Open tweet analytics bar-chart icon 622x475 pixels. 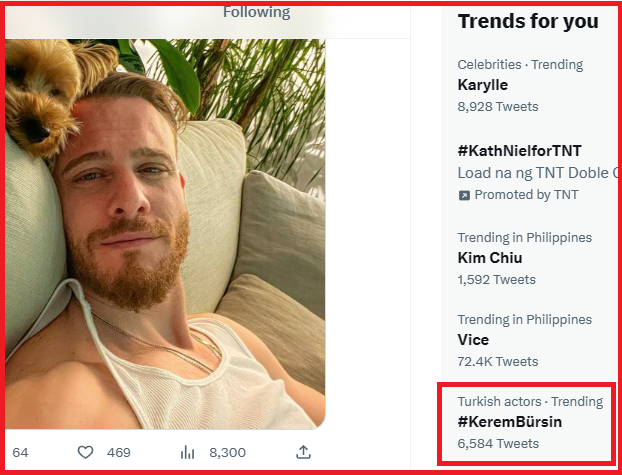point(186,452)
